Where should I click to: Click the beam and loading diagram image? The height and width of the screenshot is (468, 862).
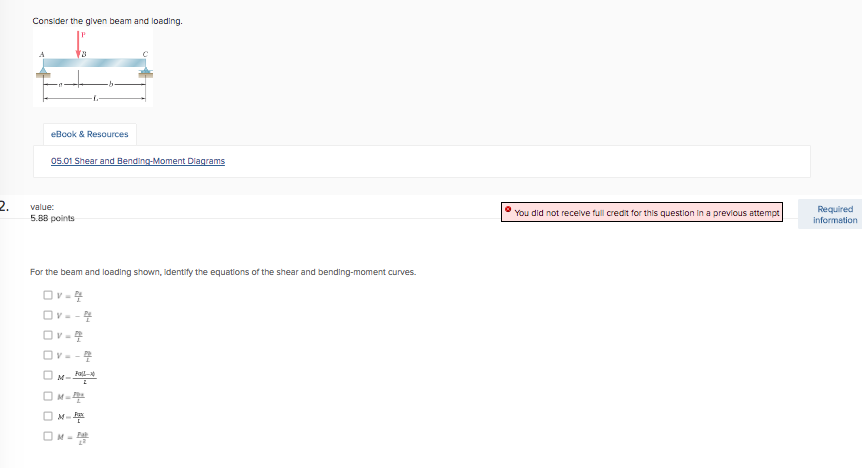pos(93,68)
